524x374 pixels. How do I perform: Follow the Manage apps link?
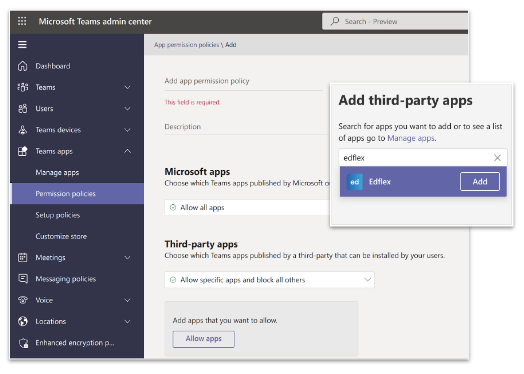411,138
